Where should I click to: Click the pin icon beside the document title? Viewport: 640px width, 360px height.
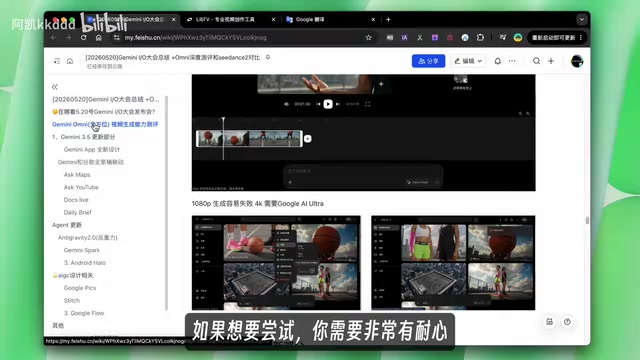[x=268, y=58]
